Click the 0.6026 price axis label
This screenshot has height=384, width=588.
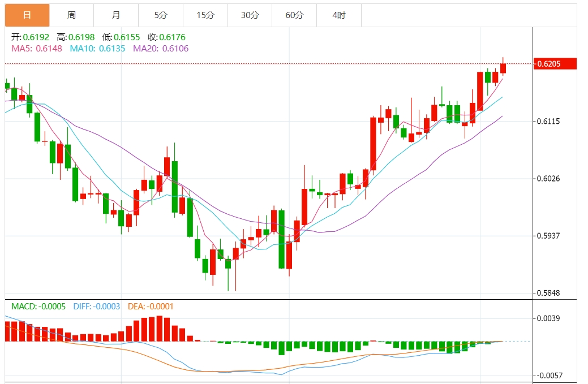coord(548,178)
